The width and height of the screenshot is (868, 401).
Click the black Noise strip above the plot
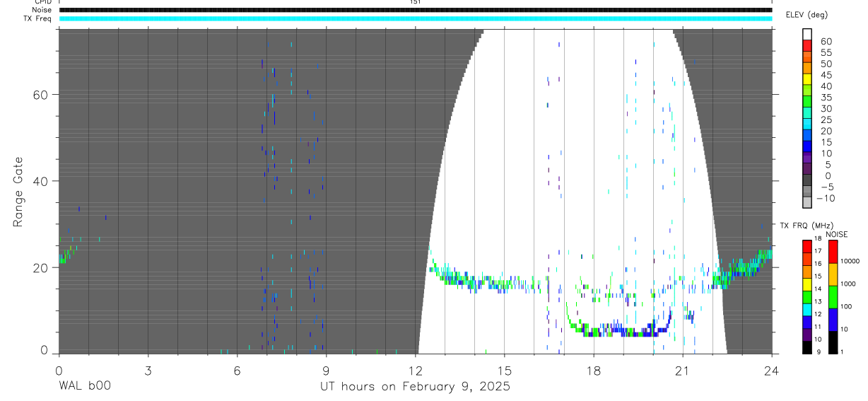pos(415,10)
